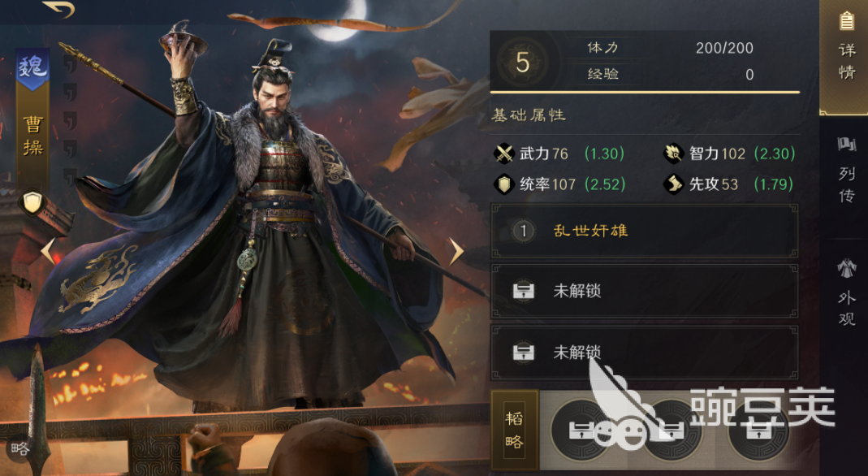Tap the back arrow icon
The height and width of the screenshot is (476, 868).
[58, 9]
